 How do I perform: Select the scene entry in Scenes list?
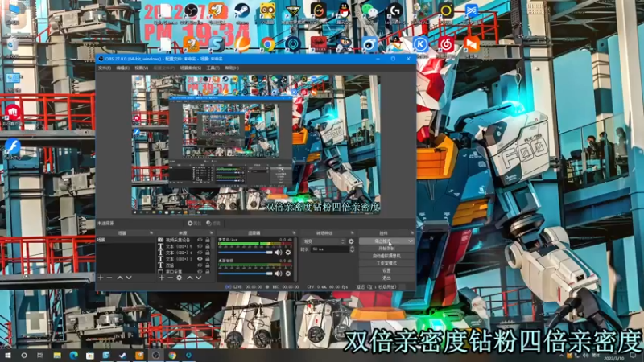(126, 240)
